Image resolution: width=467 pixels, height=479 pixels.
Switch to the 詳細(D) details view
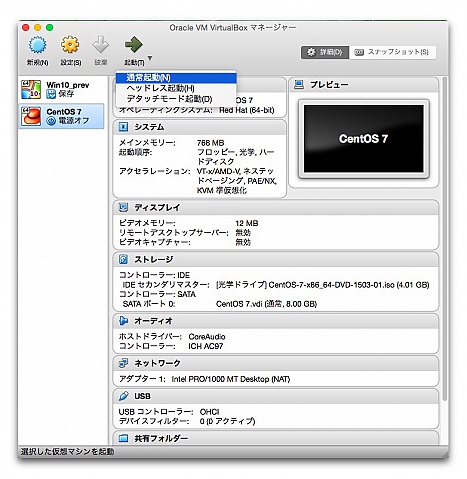point(325,52)
